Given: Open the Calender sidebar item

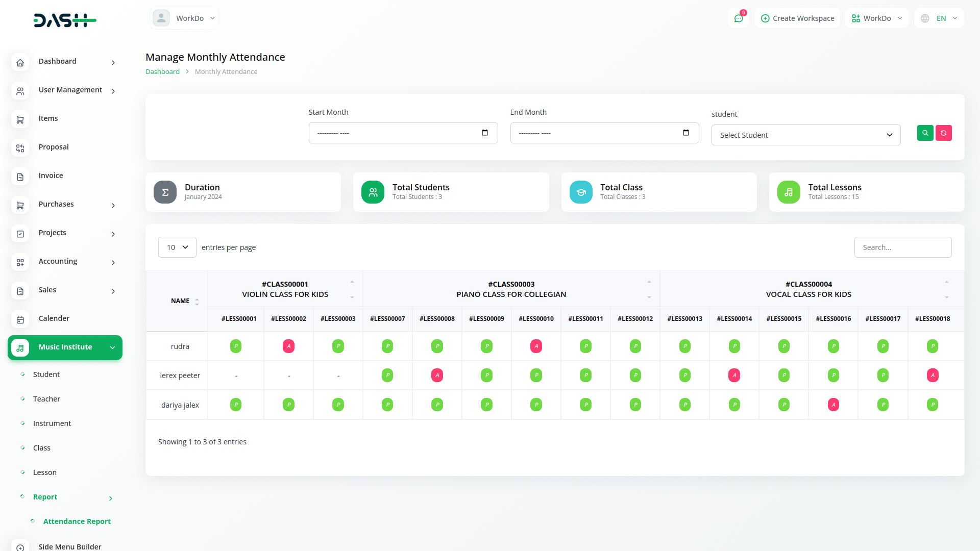Looking at the screenshot, I should 54,318.
